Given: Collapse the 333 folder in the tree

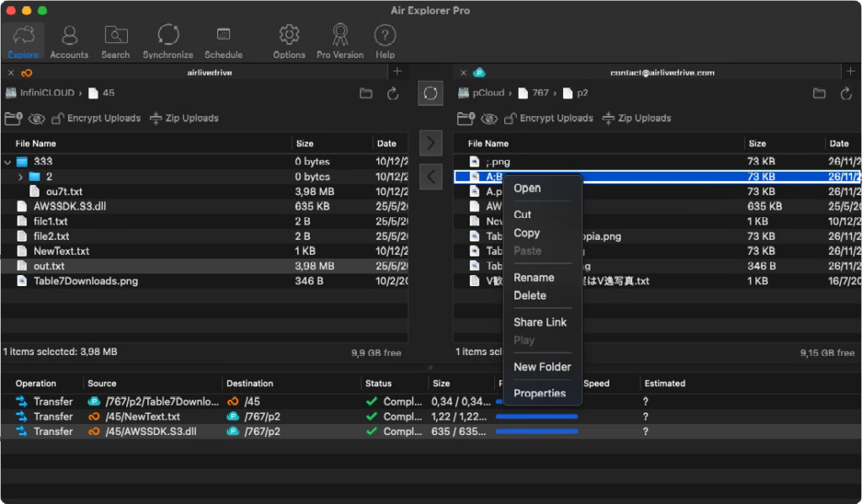Looking at the screenshot, I should pyautogui.click(x=8, y=160).
